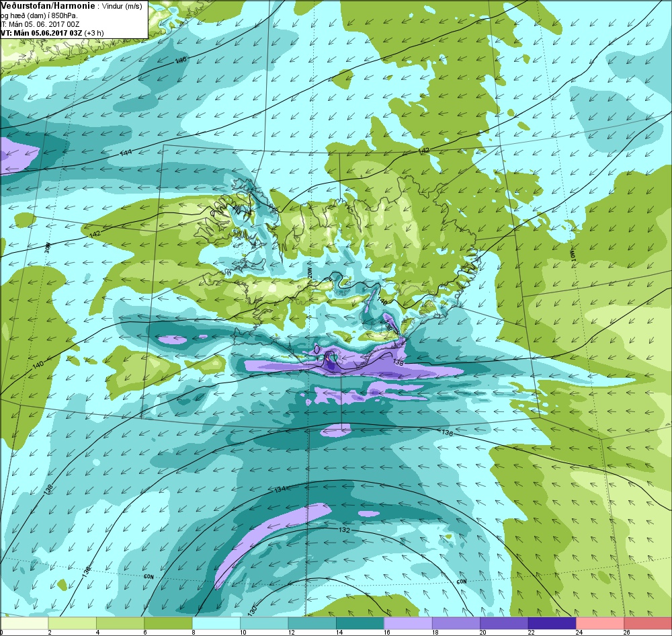Click the legend value '24' below the color bar
Image resolution: width=672 pixels, height=636 pixels.
(579, 632)
